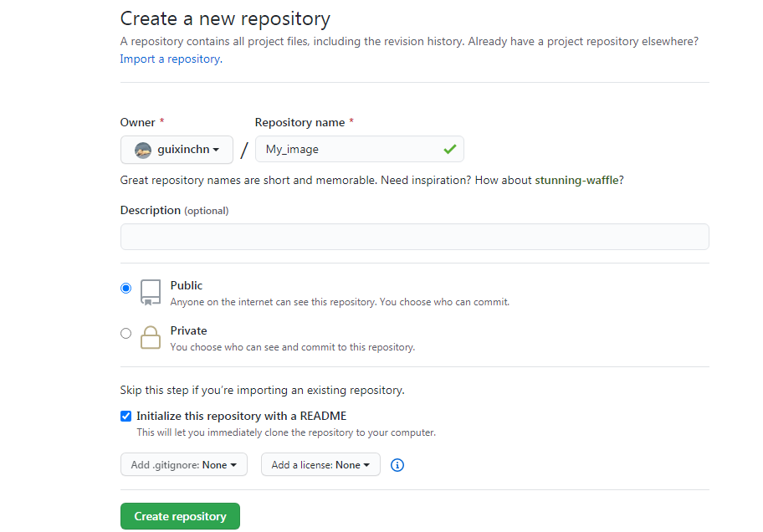Image resolution: width=763 pixels, height=532 pixels.
Task: Open the Owner dropdown showing guixinchn
Action: coord(177,150)
